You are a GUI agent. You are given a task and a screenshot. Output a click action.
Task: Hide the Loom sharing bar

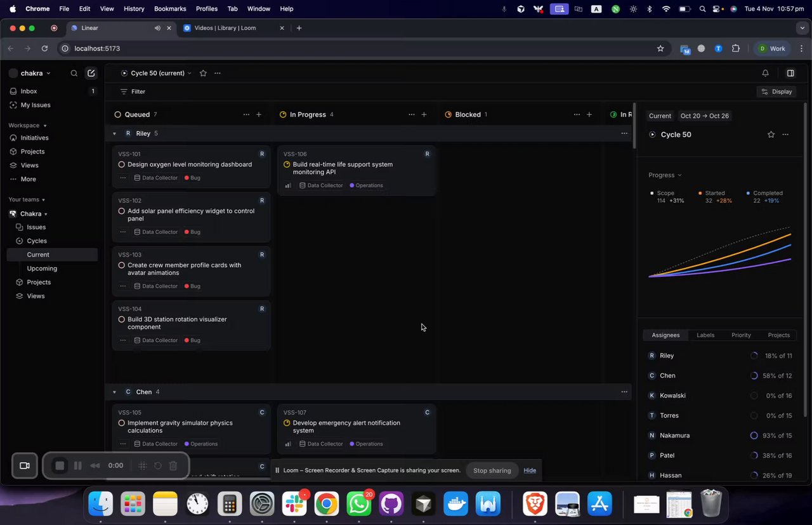coord(530,470)
